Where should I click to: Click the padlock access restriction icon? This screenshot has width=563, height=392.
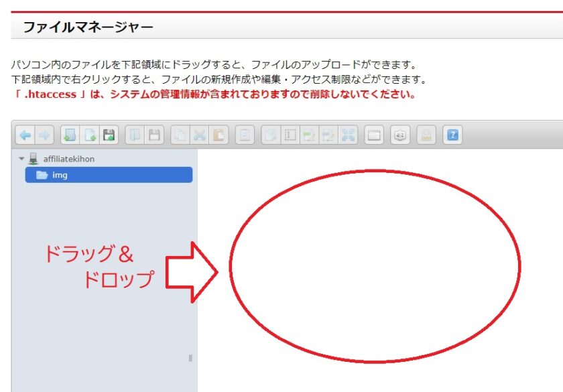426,135
